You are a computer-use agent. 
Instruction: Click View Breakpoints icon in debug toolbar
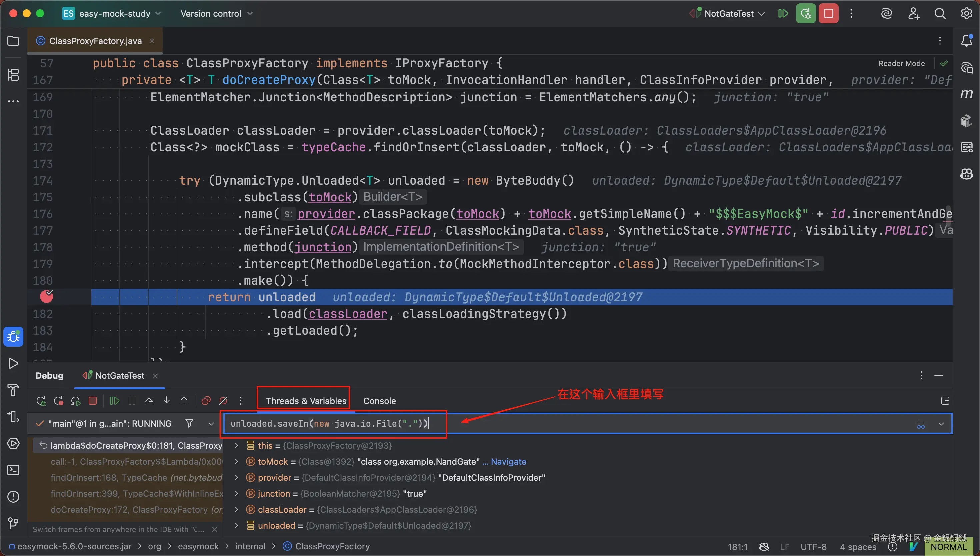(x=206, y=401)
